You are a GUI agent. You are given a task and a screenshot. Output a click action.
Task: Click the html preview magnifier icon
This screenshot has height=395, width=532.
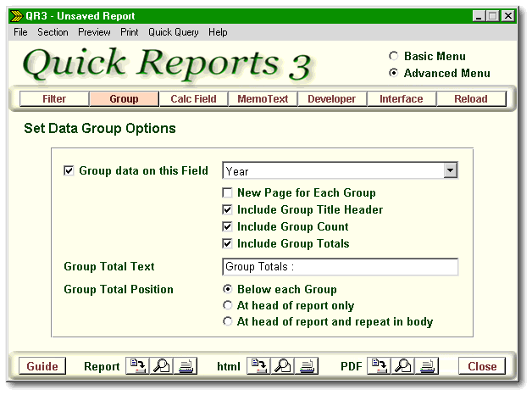[283, 366]
